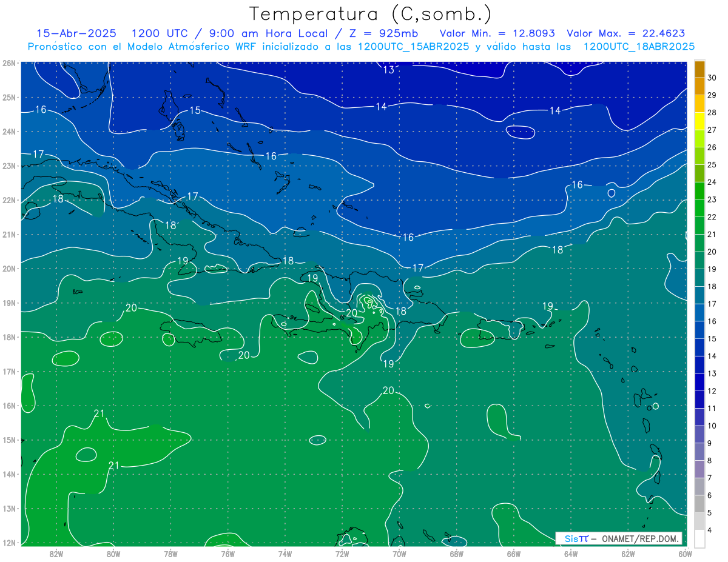Viewport: 728px width, 562px height.
Task: Select the '16N' latitude axis label
Action: pyautogui.click(x=9, y=406)
